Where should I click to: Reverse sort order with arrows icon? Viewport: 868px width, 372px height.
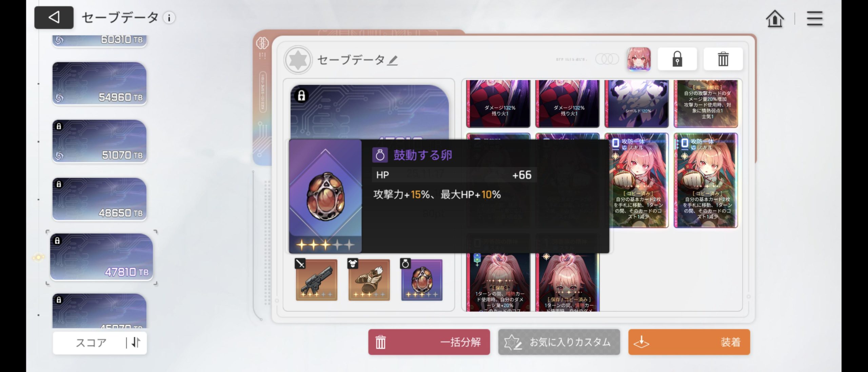point(136,343)
